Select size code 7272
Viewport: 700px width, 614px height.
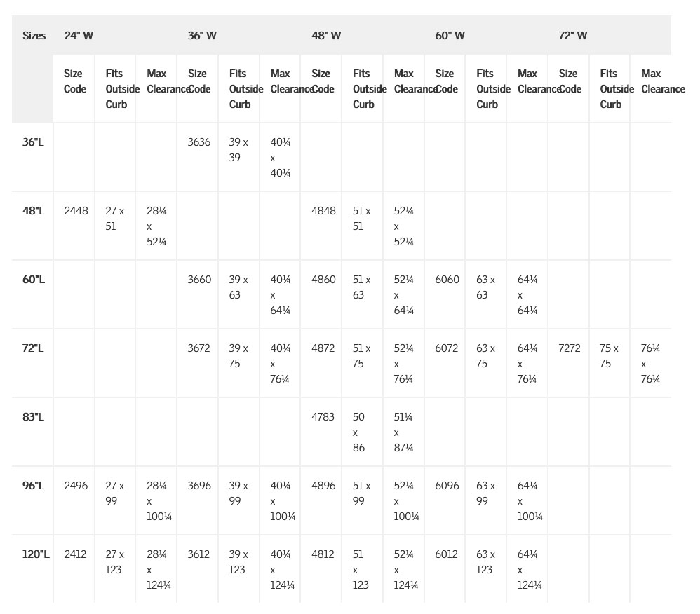570,348
